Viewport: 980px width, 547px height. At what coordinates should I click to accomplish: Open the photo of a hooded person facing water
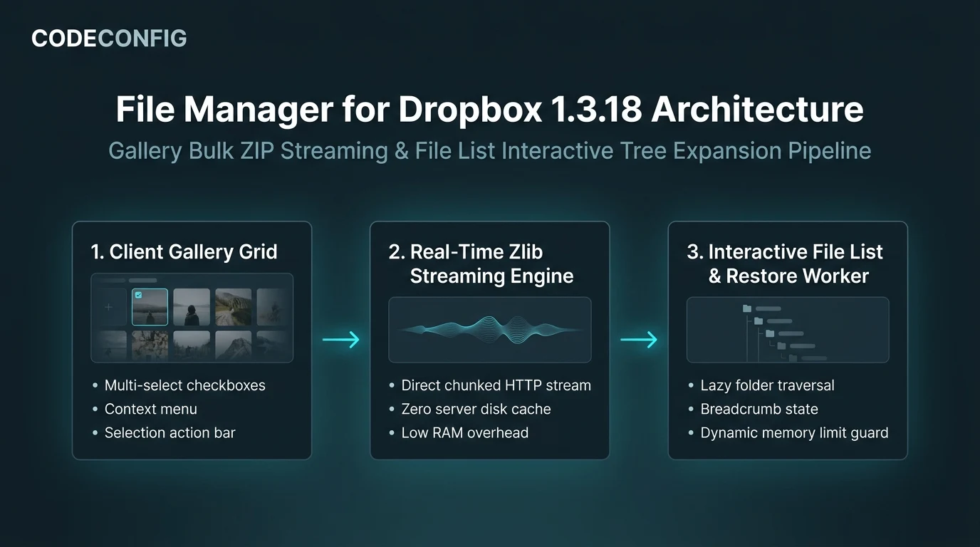(192, 307)
